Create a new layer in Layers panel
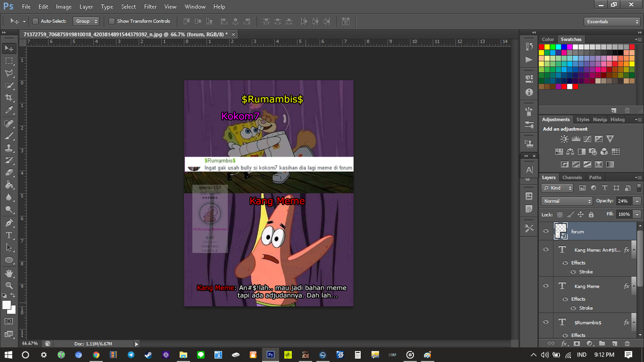Viewport: 644px width, 362px height. click(x=614, y=344)
